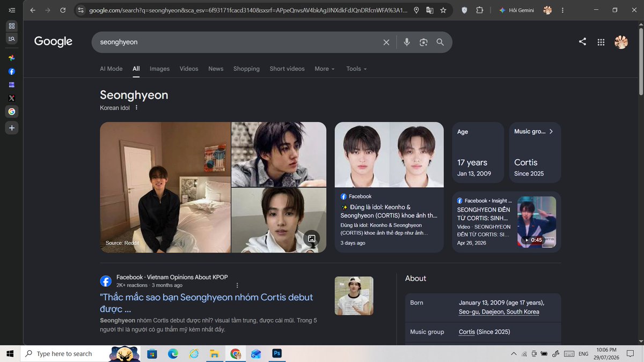The width and height of the screenshot is (644, 362).
Task: Open Google account avatar on page
Action: pyautogui.click(x=621, y=42)
